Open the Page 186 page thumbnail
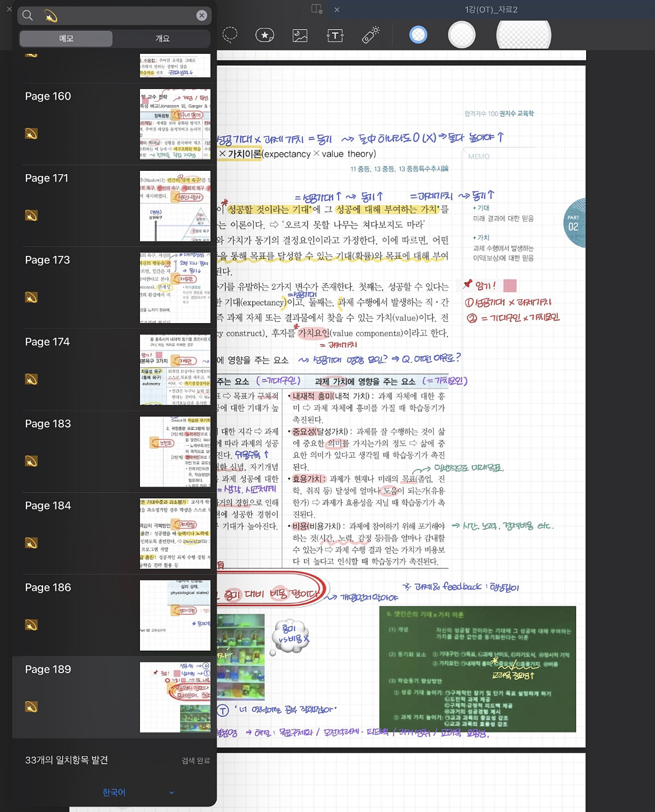Viewport: 655px width, 812px height. (175, 615)
